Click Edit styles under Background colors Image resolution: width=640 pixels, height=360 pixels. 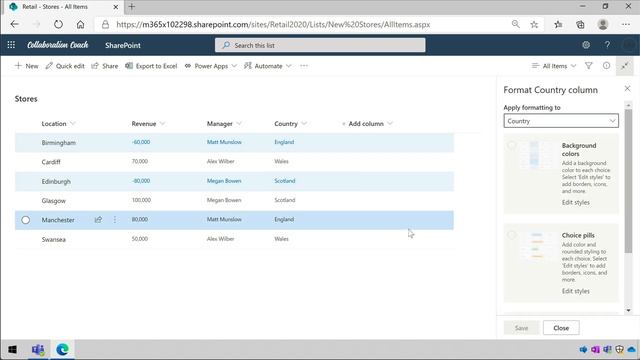tap(576, 202)
